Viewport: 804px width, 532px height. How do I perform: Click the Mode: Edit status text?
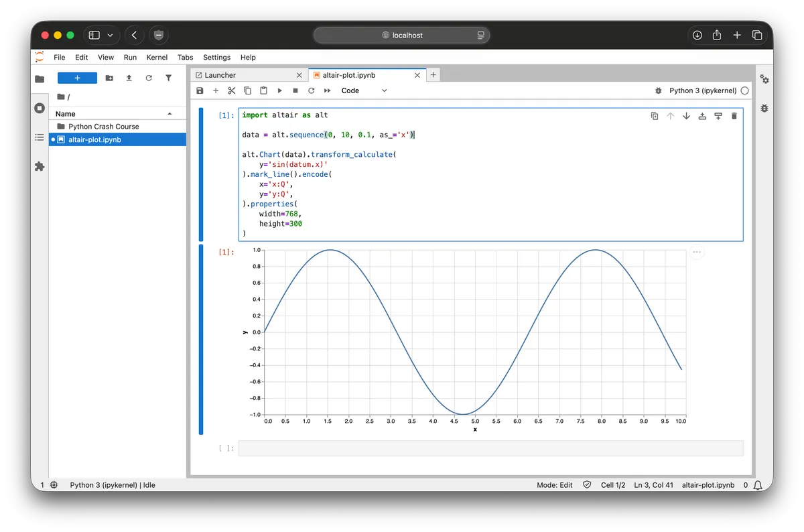click(x=555, y=485)
